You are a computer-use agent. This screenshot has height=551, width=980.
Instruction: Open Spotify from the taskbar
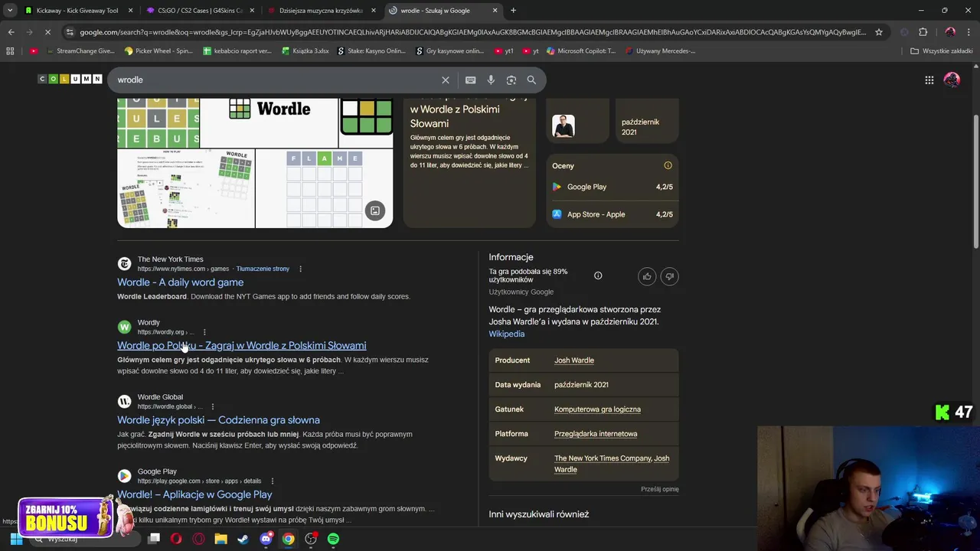[333, 539]
